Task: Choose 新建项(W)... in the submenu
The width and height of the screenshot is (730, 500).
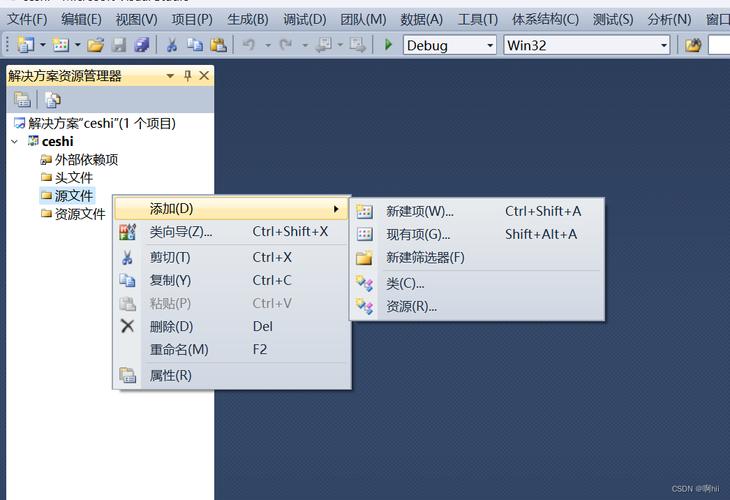Action: (477, 211)
